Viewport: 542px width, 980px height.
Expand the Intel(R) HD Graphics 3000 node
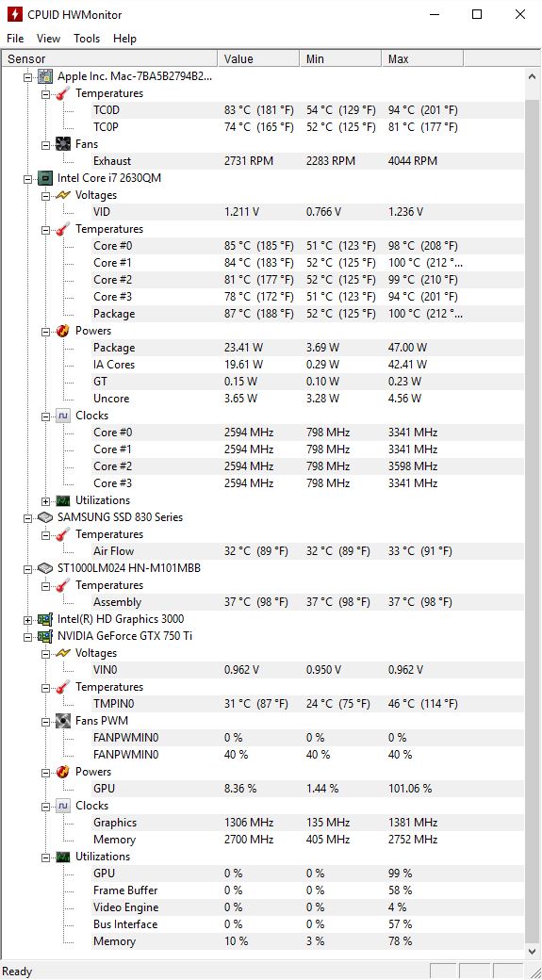[x=27, y=619]
